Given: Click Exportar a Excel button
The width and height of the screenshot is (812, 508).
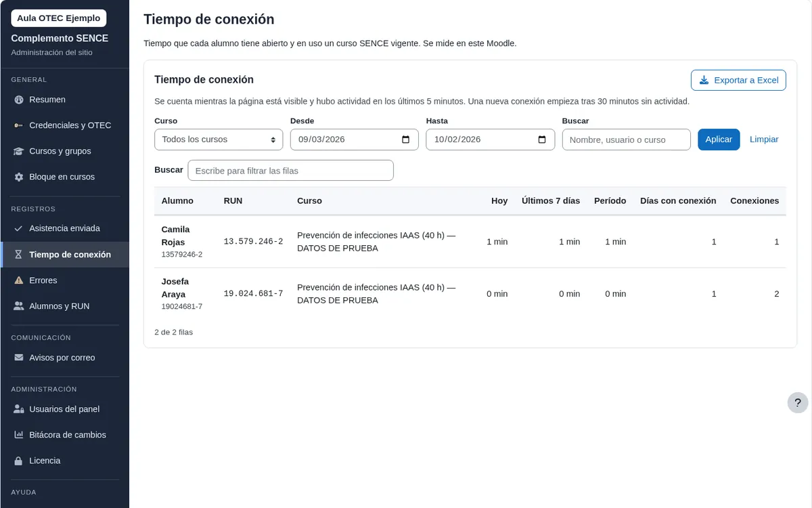Looking at the screenshot, I should [738, 80].
